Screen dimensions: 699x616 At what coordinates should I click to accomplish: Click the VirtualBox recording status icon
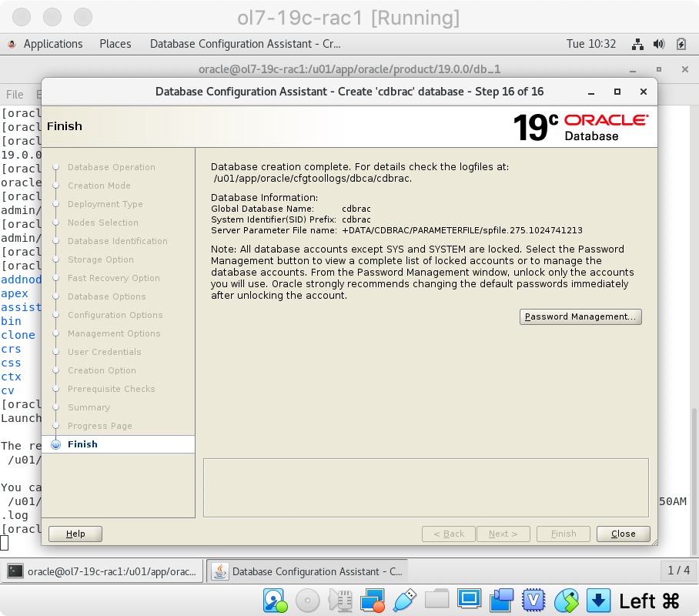coord(501,601)
